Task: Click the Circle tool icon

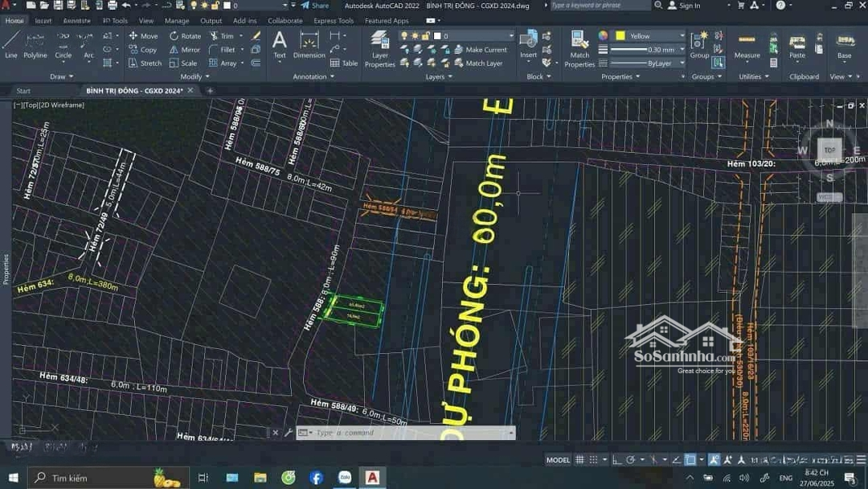Action: pos(63,44)
